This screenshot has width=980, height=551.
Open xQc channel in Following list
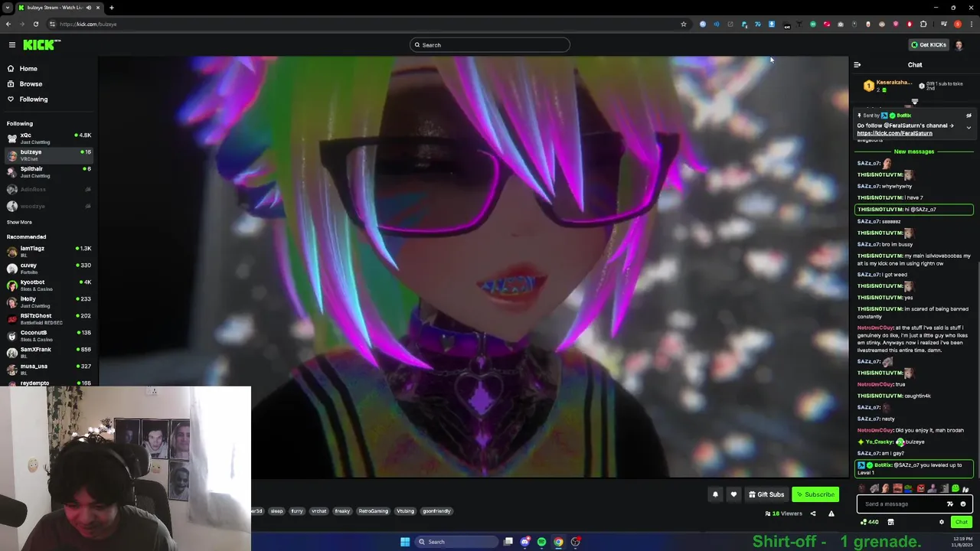coord(49,139)
